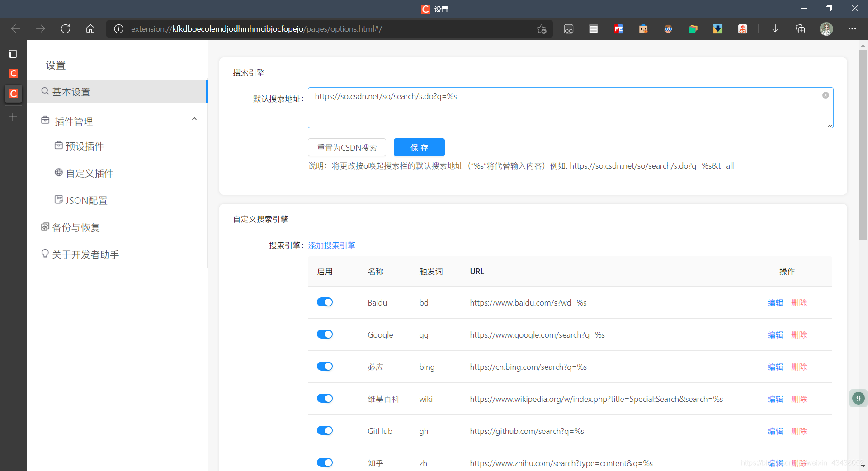868x471 pixels.
Task: Select the Baidu URL cell text
Action: 528,303
